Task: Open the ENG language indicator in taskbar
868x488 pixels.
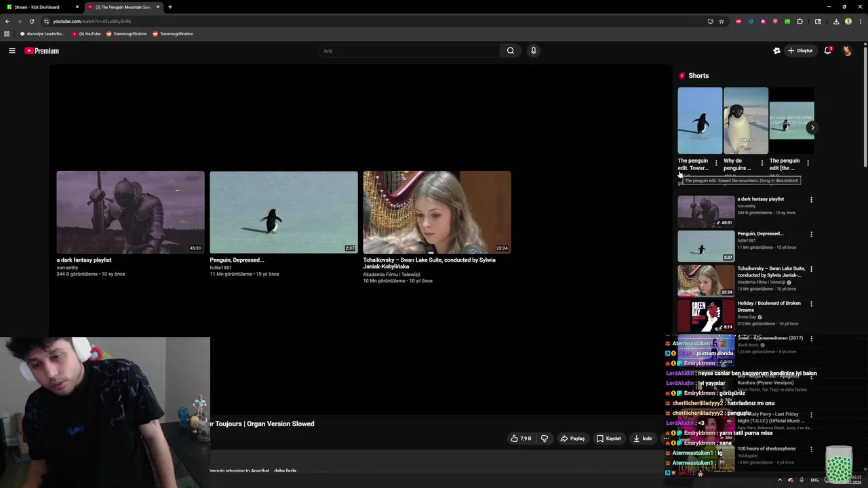Action: (814, 480)
